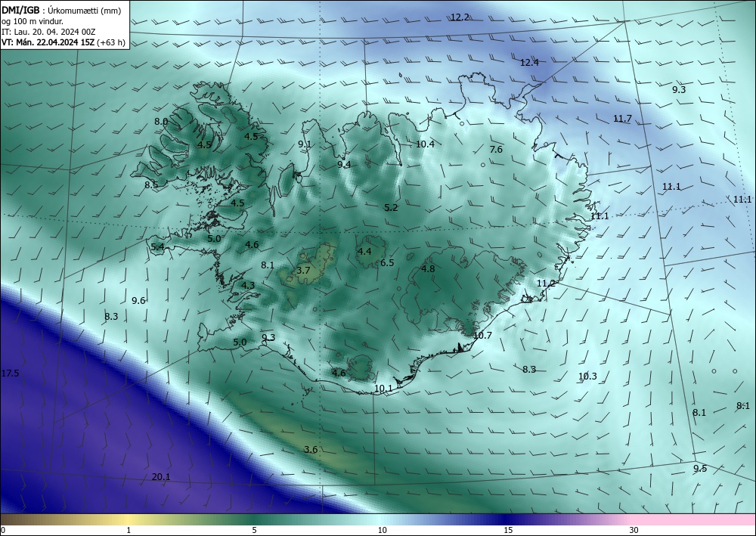
Task: Click the 9.1 value label
Action: click(x=305, y=144)
